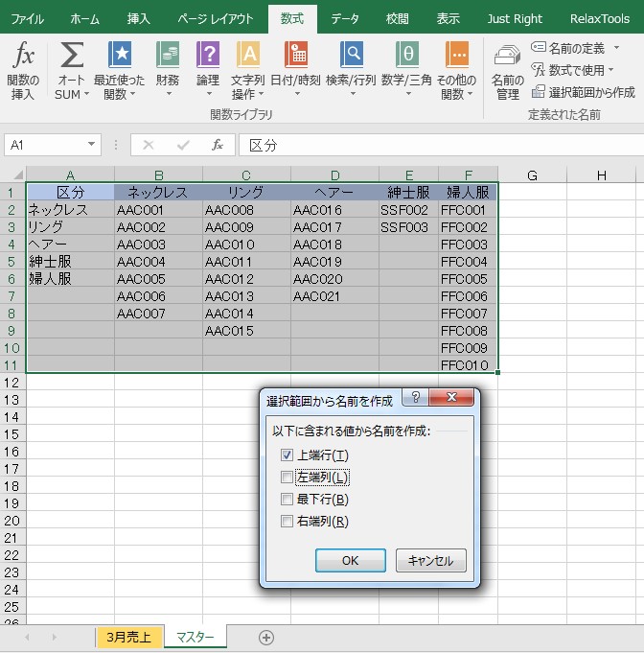Screen dimensions: 644x653
Task: Expand the 日付/時刻 dropdown arrow
Action: click(297, 94)
